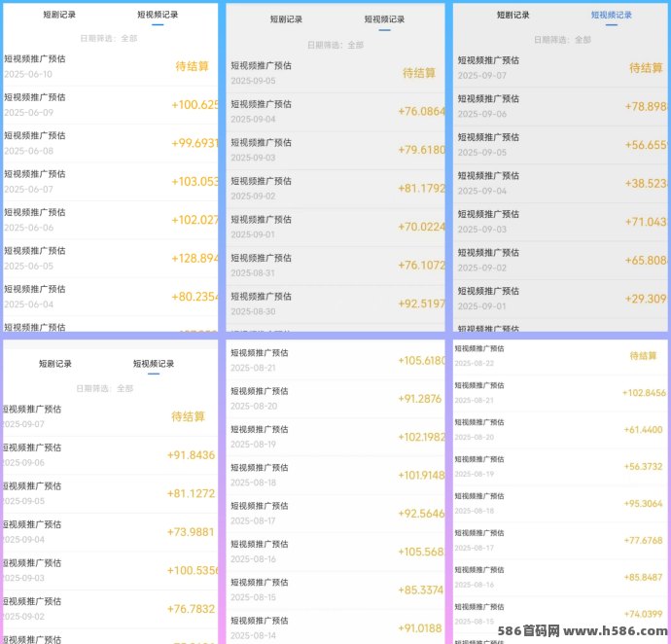Image resolution: width=671 pixels, height=644 pixels.
Task: Tap the +92.5197 amount for 2025-08-30
Action: point(421,304)
